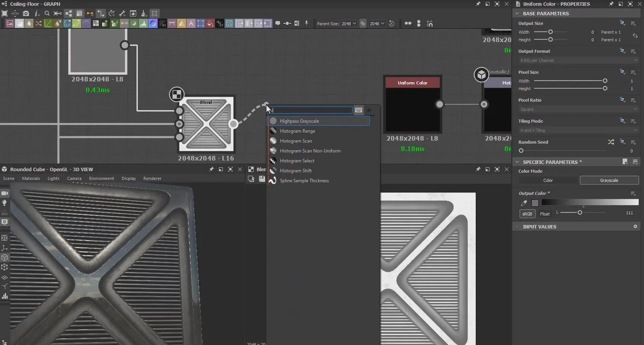Image resolution: width=644 pixels, height=345 pixels.
Task: Open the Materials menu in 3D View
Action: [x=31, y=178]
